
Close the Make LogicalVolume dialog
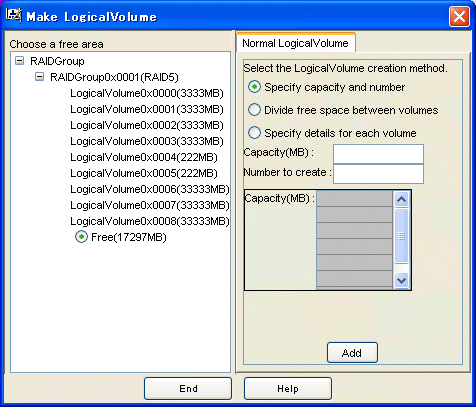tap(459, 16)
